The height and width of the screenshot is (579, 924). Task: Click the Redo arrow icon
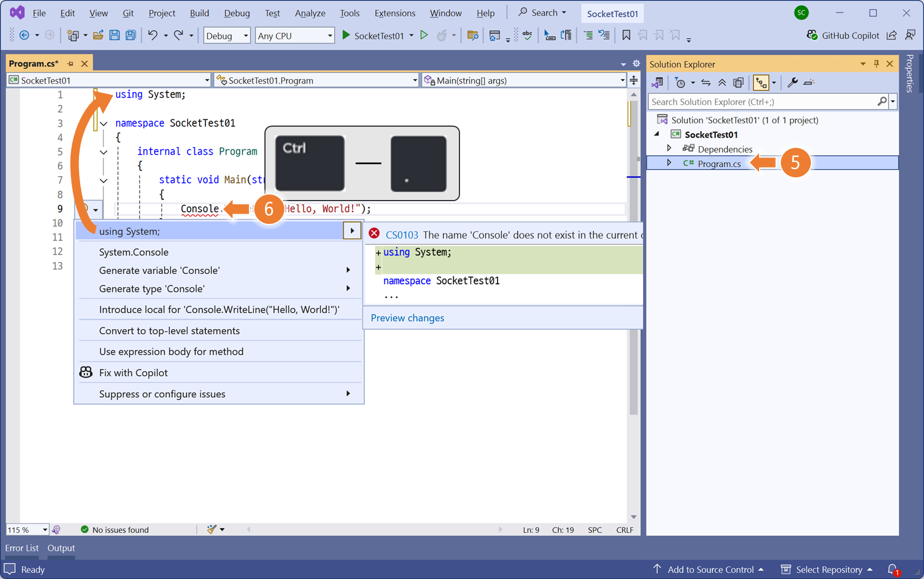click(x=179, y=35)
